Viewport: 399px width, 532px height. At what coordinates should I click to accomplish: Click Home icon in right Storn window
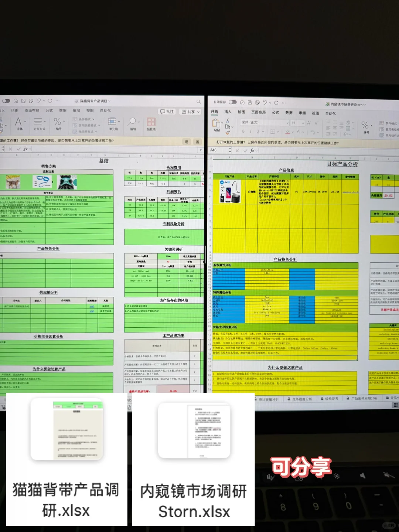tap(242, 102)
